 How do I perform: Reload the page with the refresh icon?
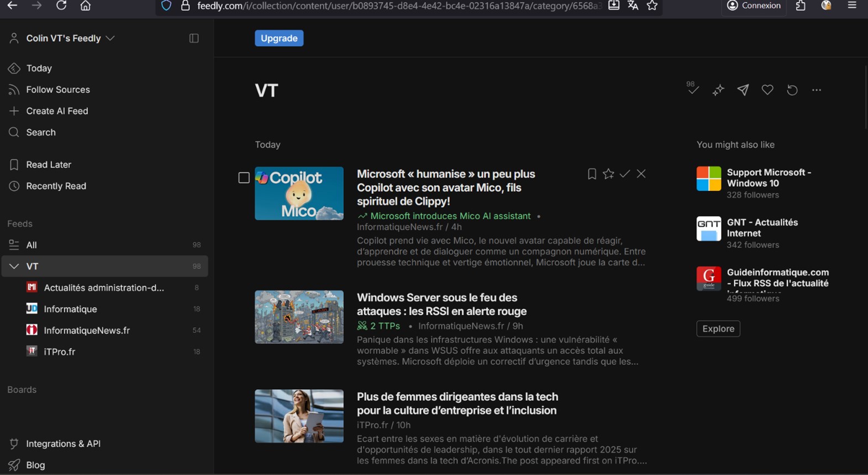tap(61, 6)
